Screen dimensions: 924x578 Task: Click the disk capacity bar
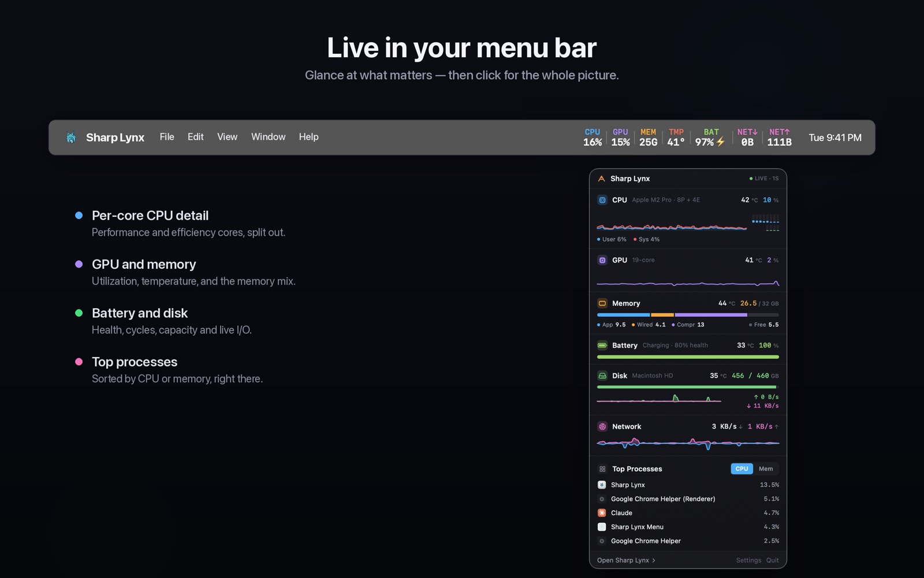click(688, 387)
